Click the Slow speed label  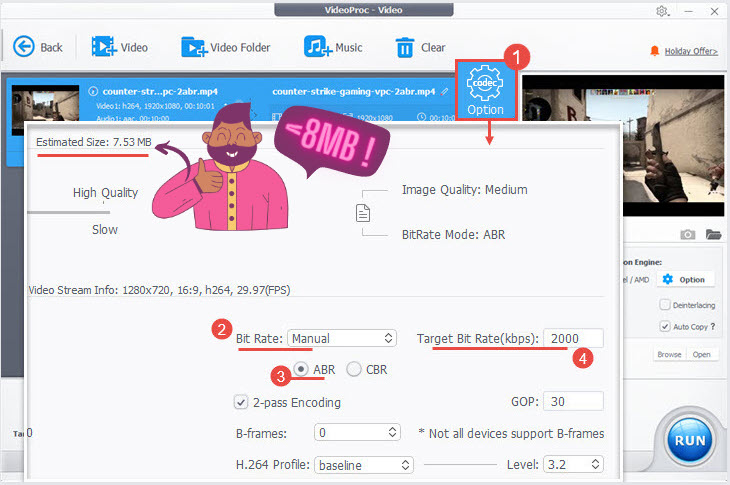click(x=105, y=229)
